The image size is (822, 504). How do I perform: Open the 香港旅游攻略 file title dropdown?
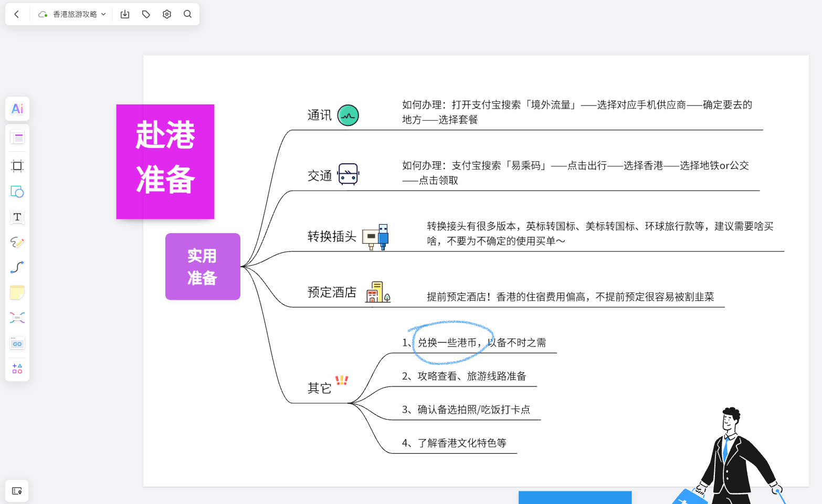click(x=72, y=14)
